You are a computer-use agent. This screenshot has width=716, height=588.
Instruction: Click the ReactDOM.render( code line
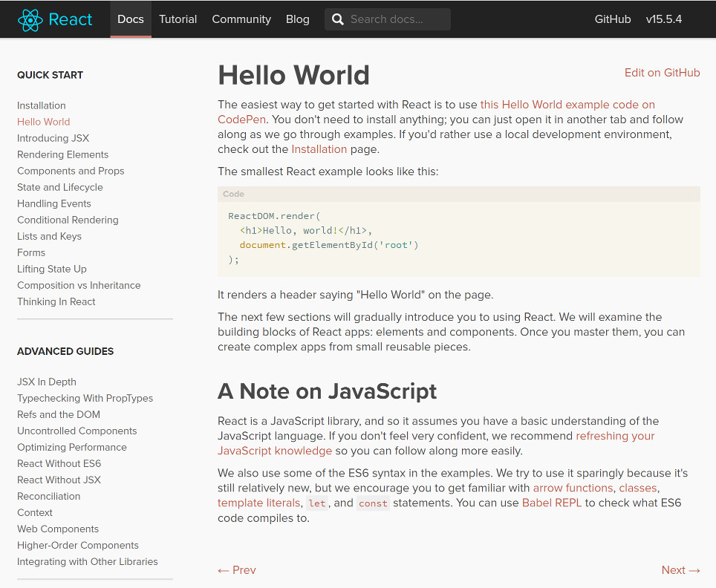[x=274, y=216]
